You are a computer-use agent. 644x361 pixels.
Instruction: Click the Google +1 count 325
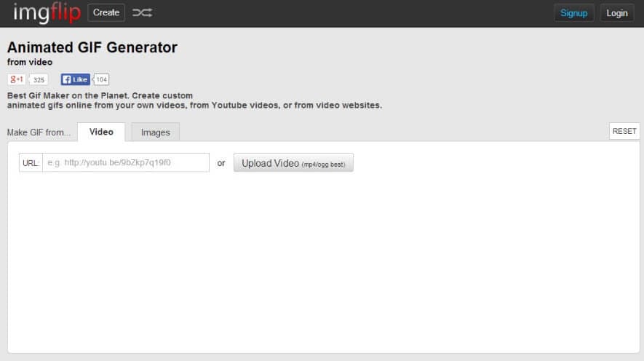coord(39,80)
